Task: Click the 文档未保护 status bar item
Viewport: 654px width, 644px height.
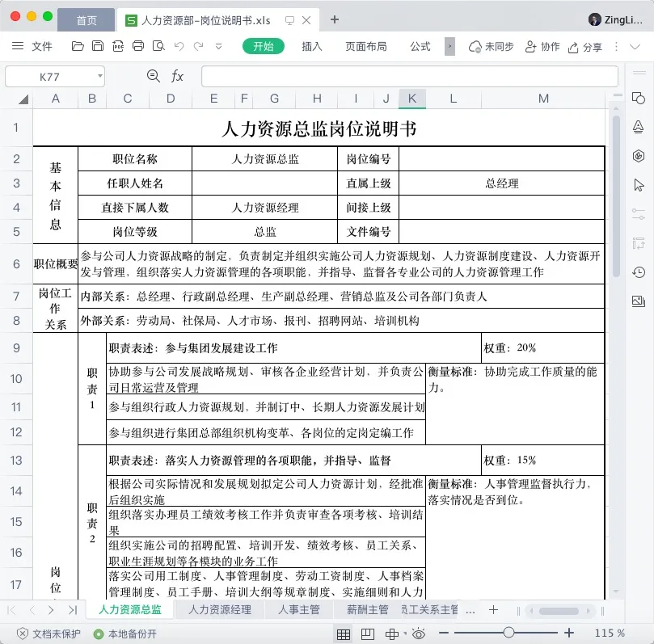Action: [49, 634]
